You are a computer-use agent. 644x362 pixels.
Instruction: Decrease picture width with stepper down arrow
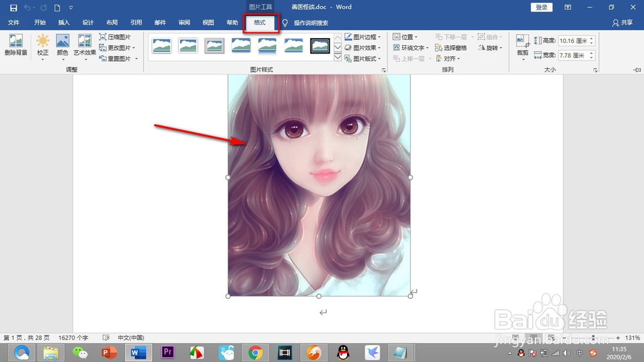pyautogui.click(x=591, y=57)
